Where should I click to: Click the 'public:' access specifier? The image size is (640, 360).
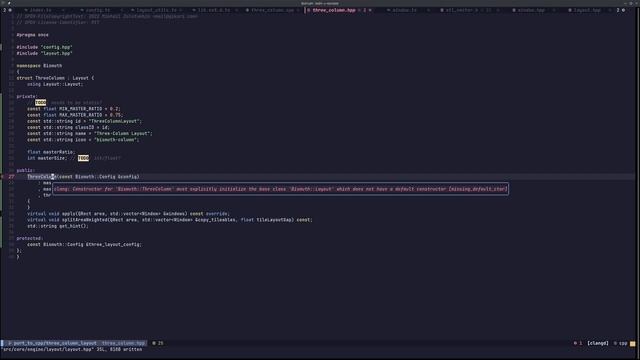26,170
